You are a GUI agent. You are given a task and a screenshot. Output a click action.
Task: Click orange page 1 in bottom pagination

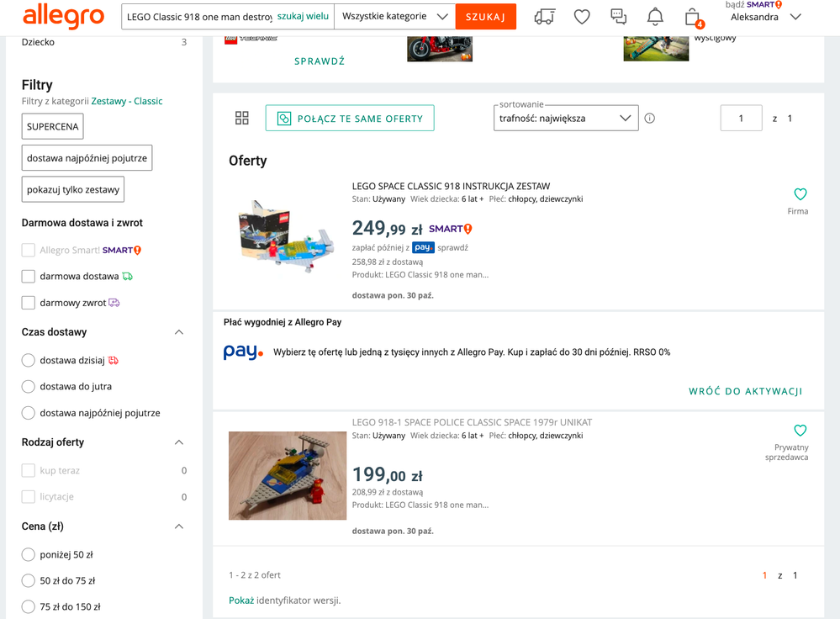[x=764, y=575]
